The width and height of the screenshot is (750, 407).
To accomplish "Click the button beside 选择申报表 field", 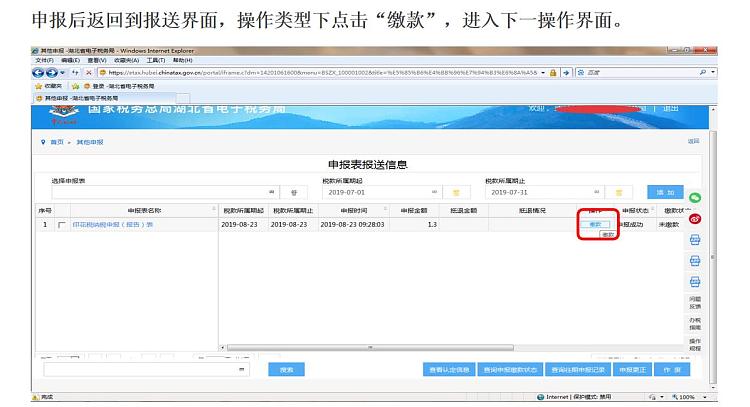I will (x=294, y=192).
